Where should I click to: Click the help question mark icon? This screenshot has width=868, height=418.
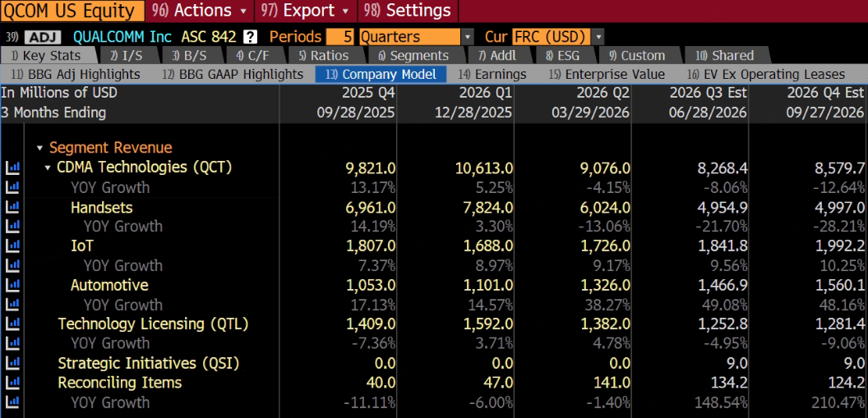click(251, 37)
